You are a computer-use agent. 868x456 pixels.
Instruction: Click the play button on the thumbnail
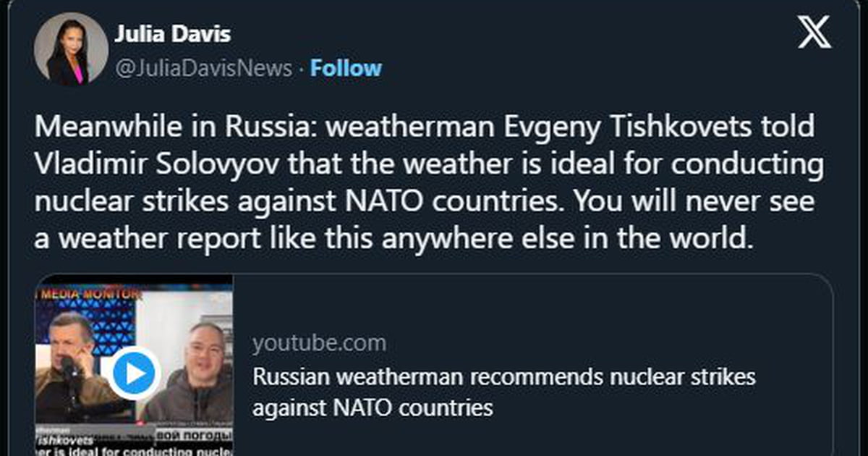pos(134,373)
